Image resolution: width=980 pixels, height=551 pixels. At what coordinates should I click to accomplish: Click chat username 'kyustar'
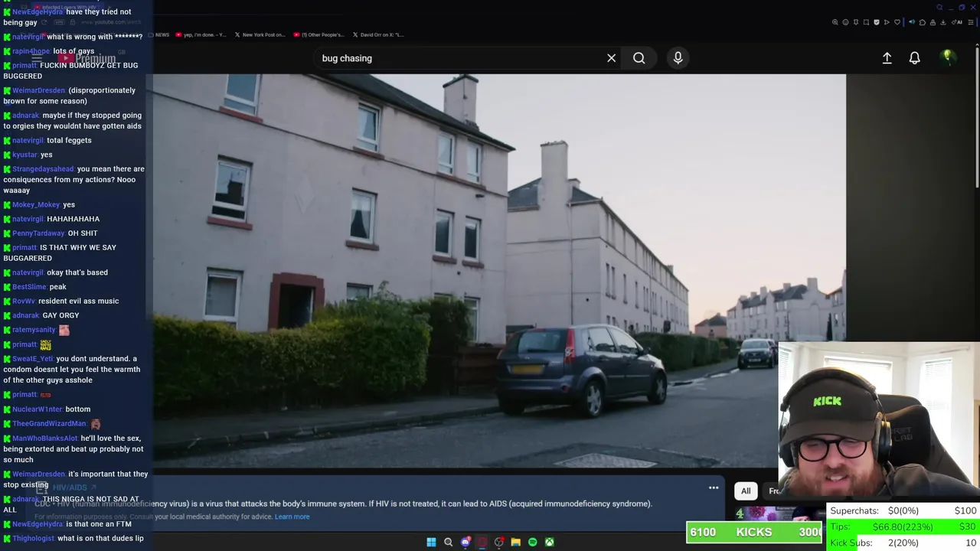click(24, 155)
